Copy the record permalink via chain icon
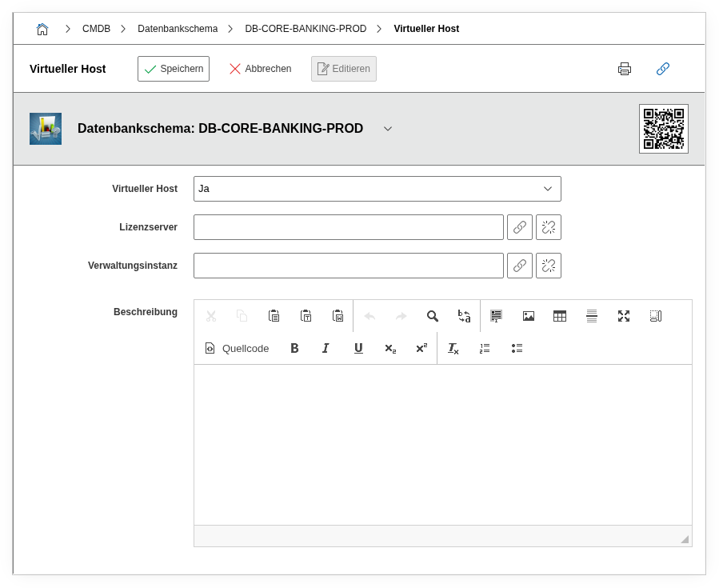Image resolution: width=719 pixels, height=588 pixels. pos(663,69)
